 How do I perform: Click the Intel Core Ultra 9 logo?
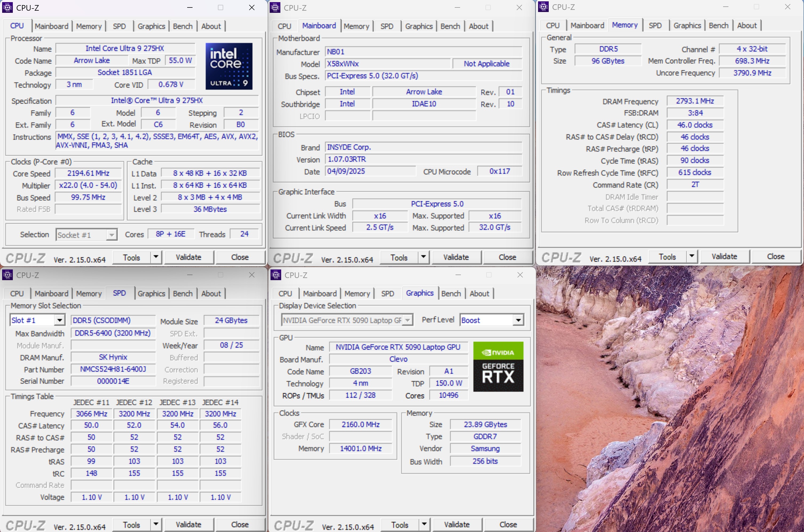229,66
